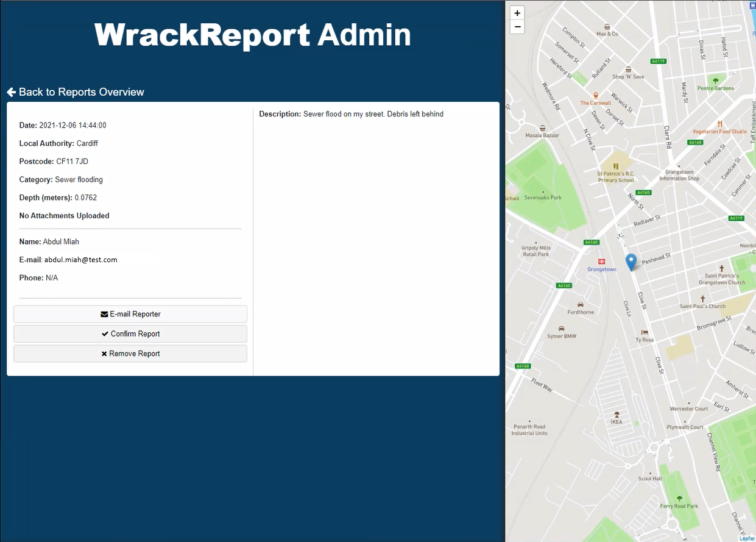Confirm the flood report
Viewport: 756px width, 542px height.
point(130,334)
